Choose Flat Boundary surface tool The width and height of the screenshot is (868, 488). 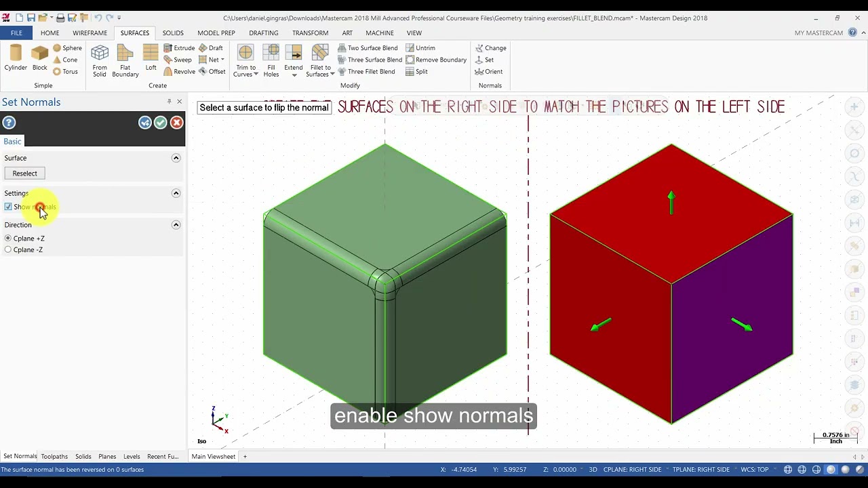click(125, 61)
